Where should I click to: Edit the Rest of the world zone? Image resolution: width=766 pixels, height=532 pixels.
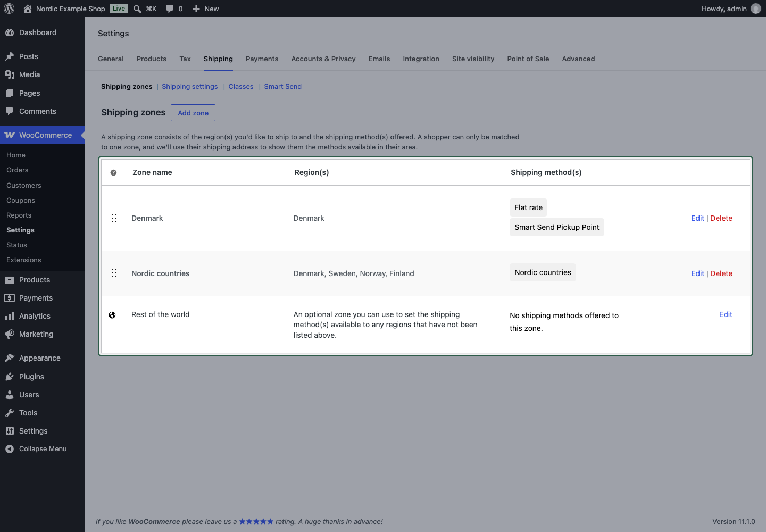pos(726,314)
